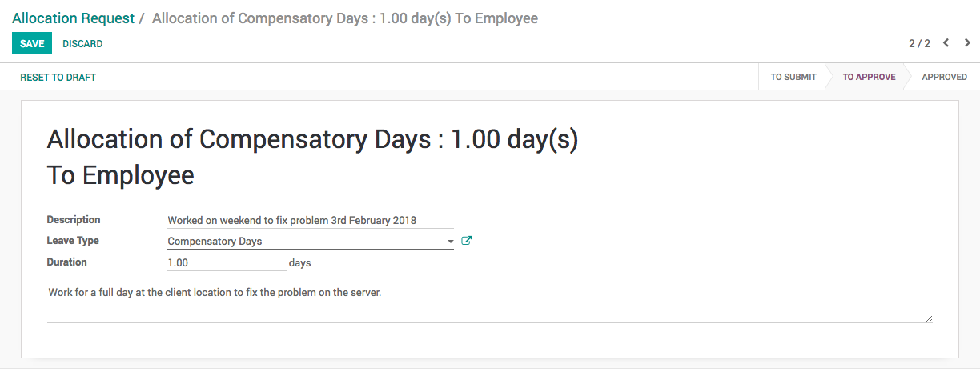The image size is (980, 372).
Task: Go to the next record arrow
Action: point(967,43)
